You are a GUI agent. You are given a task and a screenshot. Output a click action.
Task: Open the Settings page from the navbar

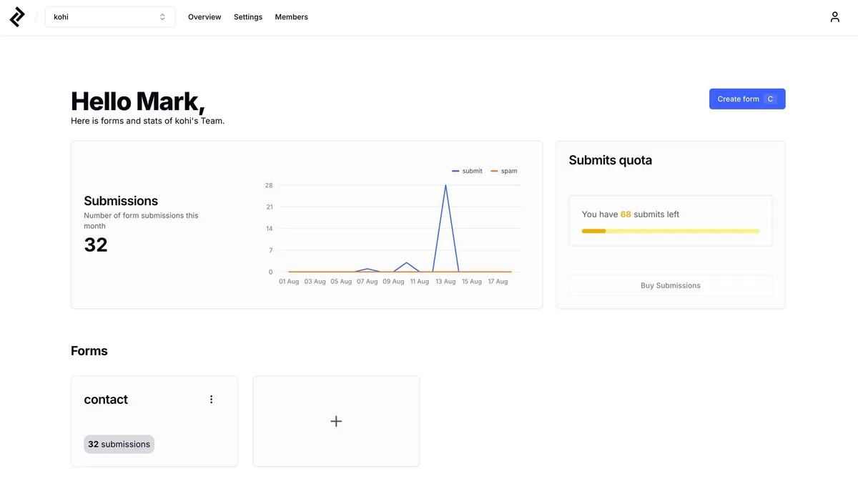[247, 16]
